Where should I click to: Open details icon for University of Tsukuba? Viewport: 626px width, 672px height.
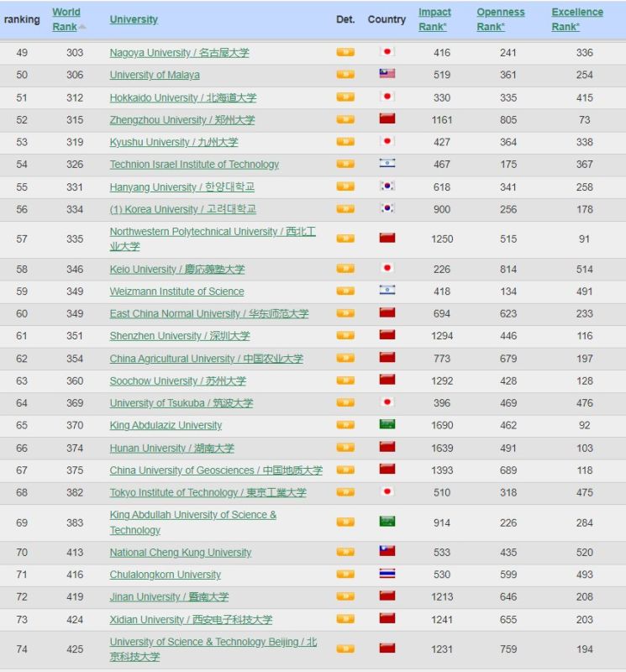pos(345,402)
